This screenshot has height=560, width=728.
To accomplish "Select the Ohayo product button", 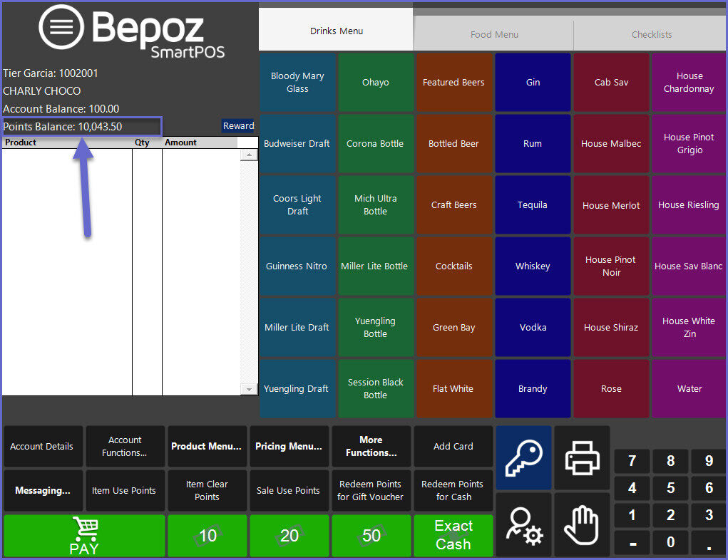I will coord(376,82).
